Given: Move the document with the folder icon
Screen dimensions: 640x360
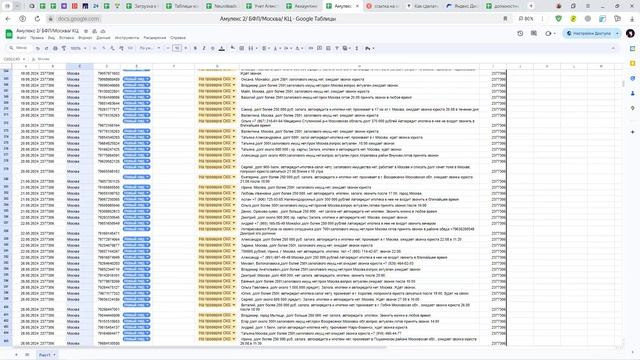Looking at the screenshot, I should [94, 31].
